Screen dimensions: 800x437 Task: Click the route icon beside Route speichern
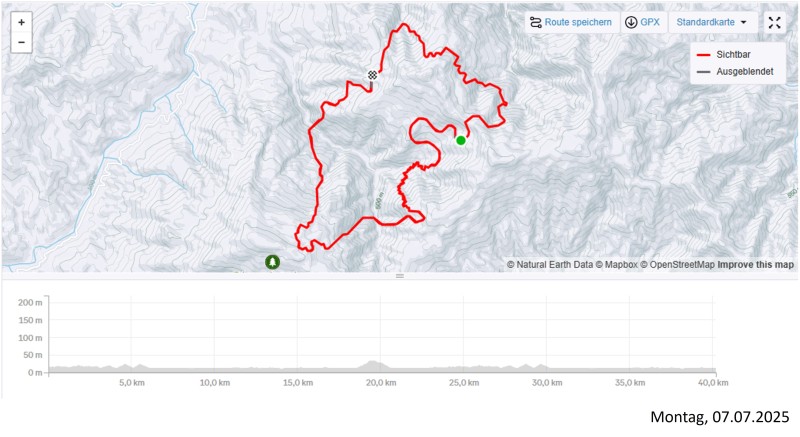click(x=536, y=22)
